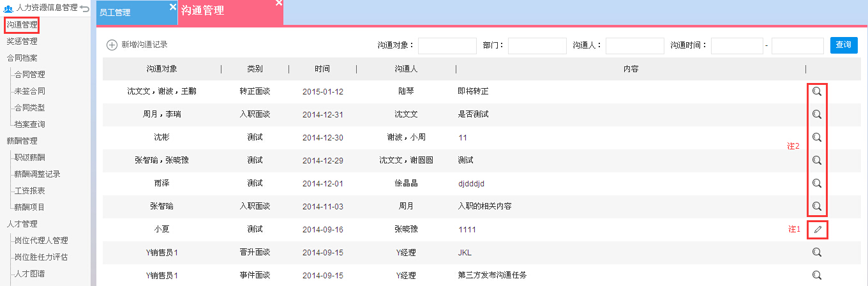The image size is (868, 286).
Task: Open 档案查询 in the sidebar
Action: point(29,124)
